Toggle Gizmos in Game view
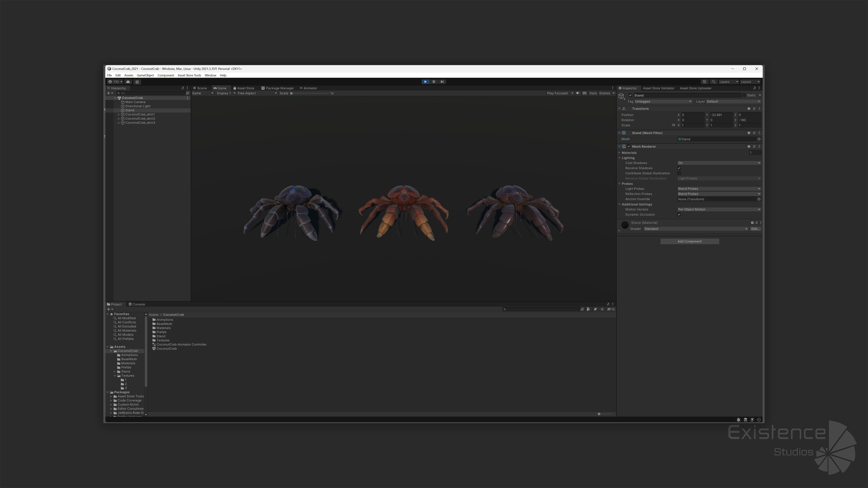The image size is (868, 488). (604, 93)
